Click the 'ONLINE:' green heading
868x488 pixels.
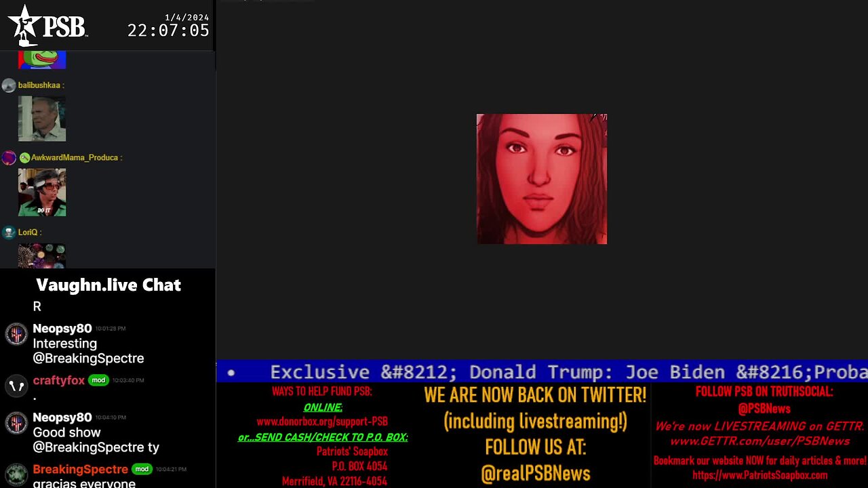pyautogui.click(x=323, y=407)
